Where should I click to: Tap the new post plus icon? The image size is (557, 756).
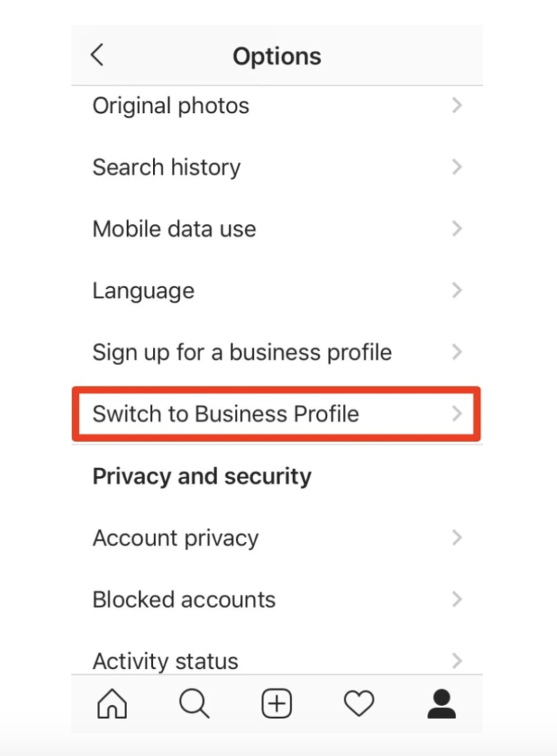point(276,704)
